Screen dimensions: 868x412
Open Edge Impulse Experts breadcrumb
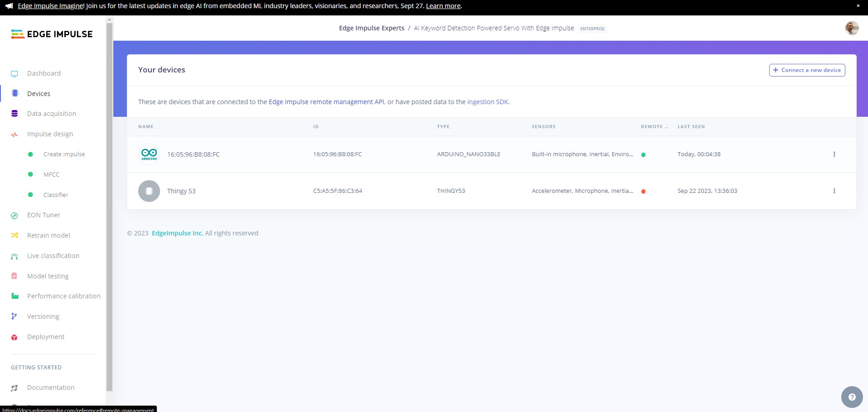(x=372, y=28)
